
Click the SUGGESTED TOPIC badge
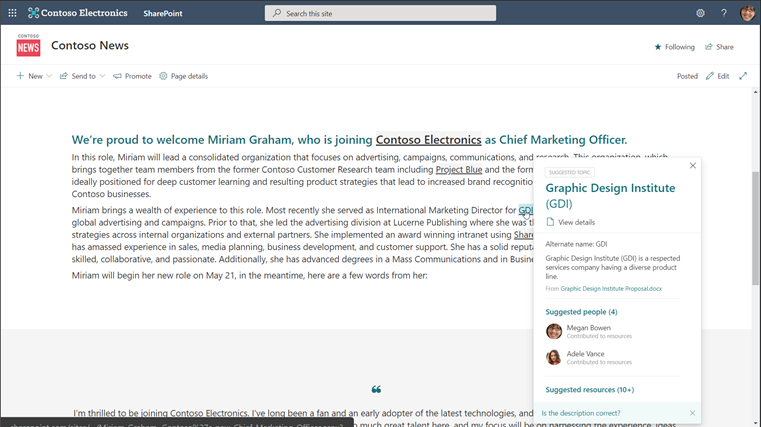point(570,172)
